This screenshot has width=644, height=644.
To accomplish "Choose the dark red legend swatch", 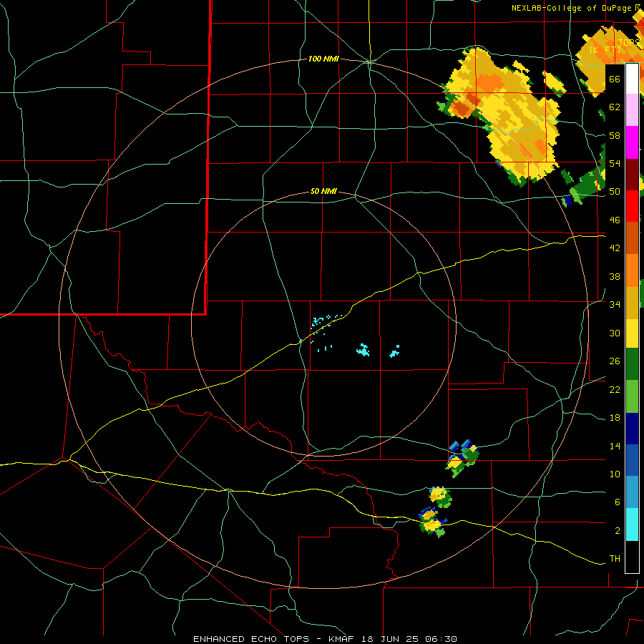I will tap(632, 175).
